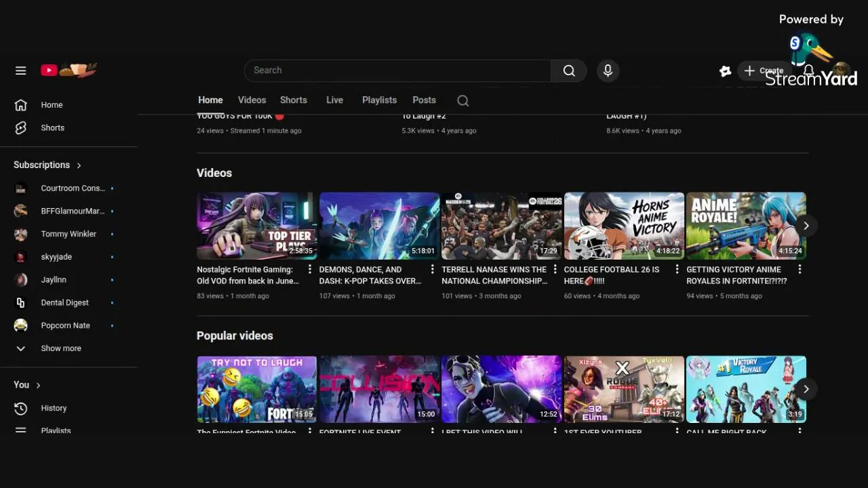Click the icon left of Create
This screenshot has height=488, width=868.
coord(725,70)
